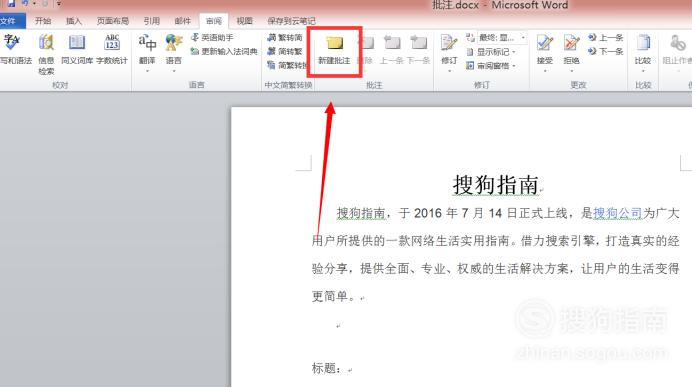Screen dimensions: 692x387
Task: Toggle the 审阅窗格 reviewing pane
Action: [x=491, y=66]
